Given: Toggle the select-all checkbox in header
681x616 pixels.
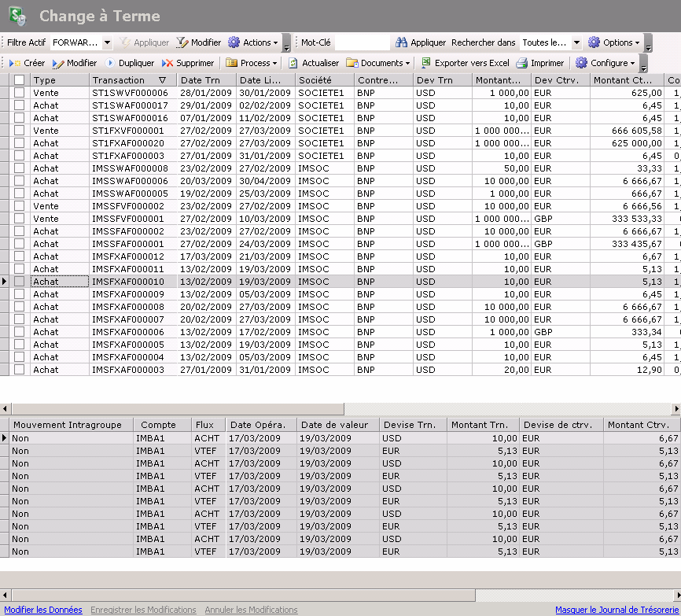Looking at the screenshot, I should click(x=20, y=80).
